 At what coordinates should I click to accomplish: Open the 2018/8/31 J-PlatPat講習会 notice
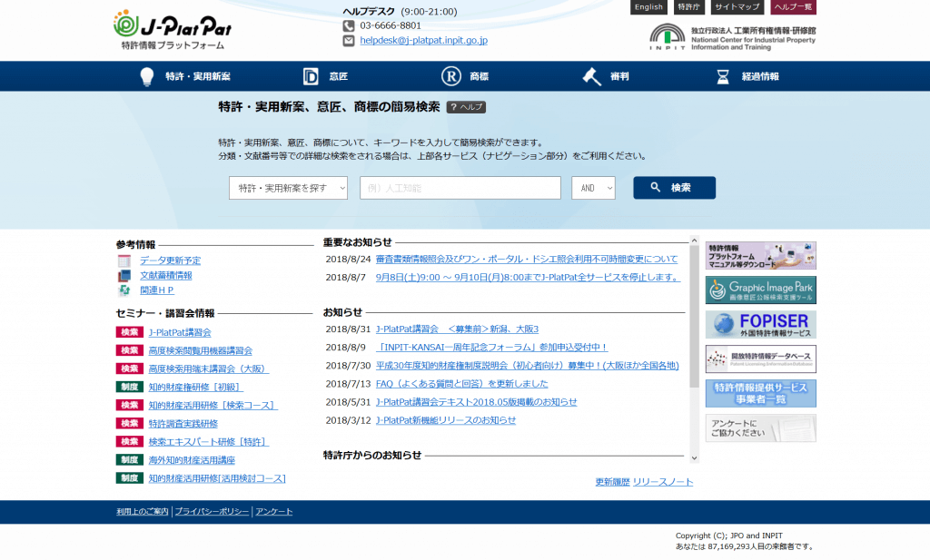coord(458,329)
